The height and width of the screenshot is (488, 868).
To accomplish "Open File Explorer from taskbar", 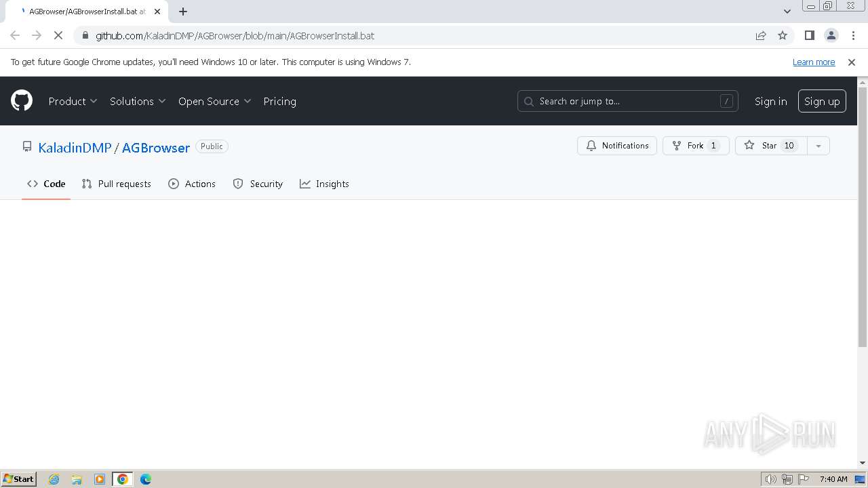I will click(x=77, y=479).
